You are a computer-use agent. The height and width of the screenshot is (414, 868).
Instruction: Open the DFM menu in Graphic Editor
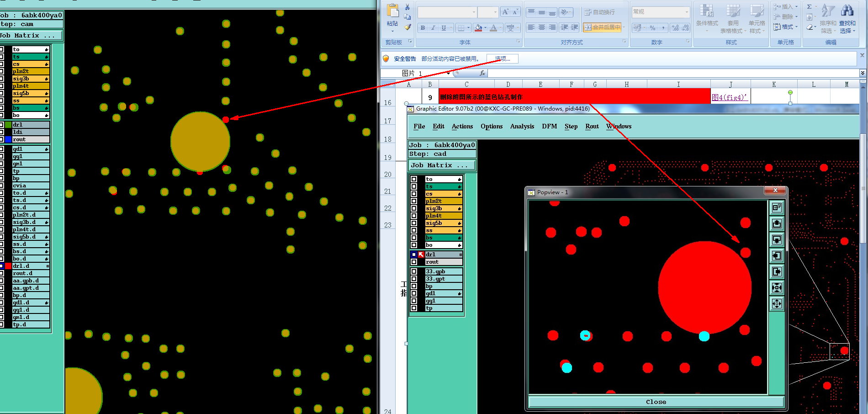coord(549,127)
